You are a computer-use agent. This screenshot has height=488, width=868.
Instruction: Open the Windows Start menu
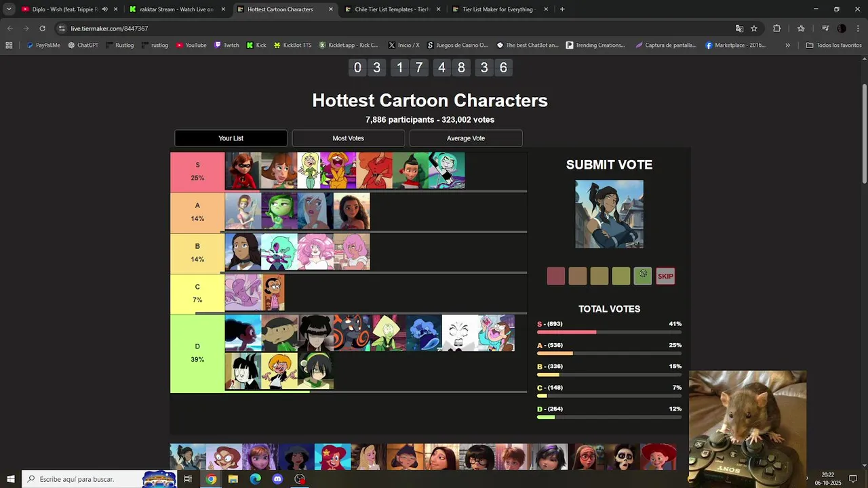coord(10,479)
